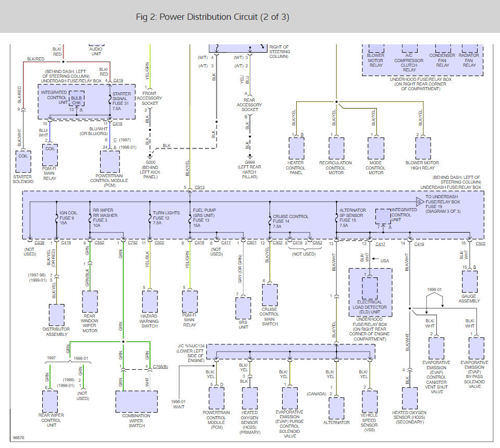Click the ALTERNATOR SP SENSOR FUSE 15 label
This screenshot has width=500, height=448.
pyautogui.click(x=352, y=218)
